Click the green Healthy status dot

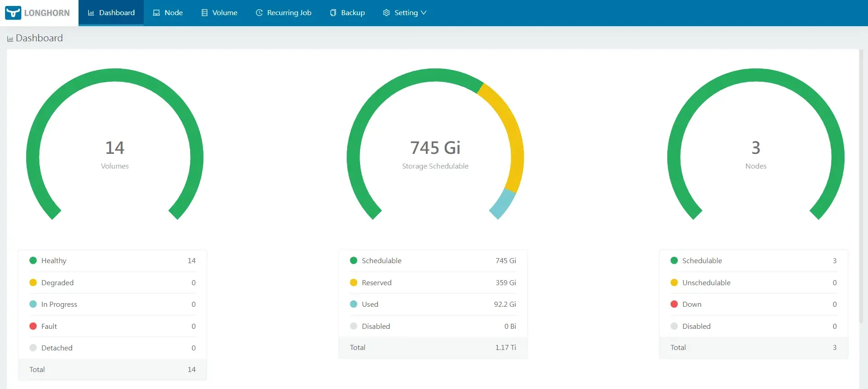(33, 260)
